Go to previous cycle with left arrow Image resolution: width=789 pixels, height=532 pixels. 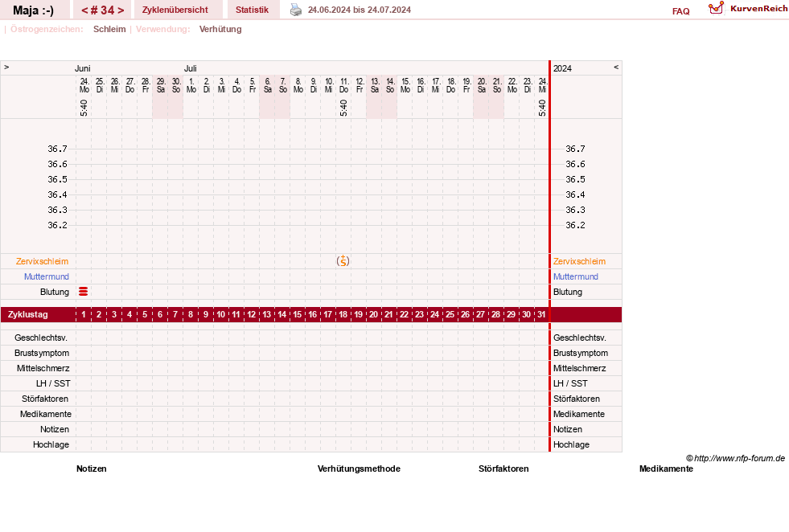point(84,10)
